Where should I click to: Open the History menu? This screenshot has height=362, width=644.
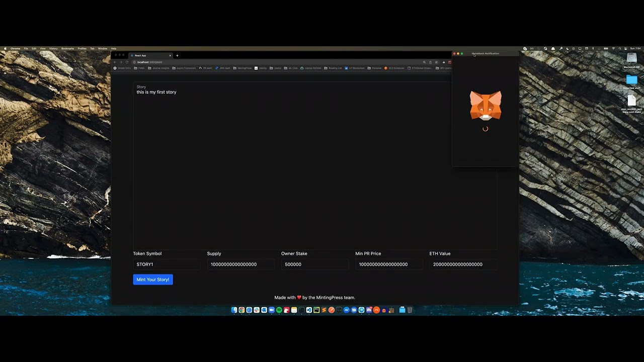(x=53, y=49)
